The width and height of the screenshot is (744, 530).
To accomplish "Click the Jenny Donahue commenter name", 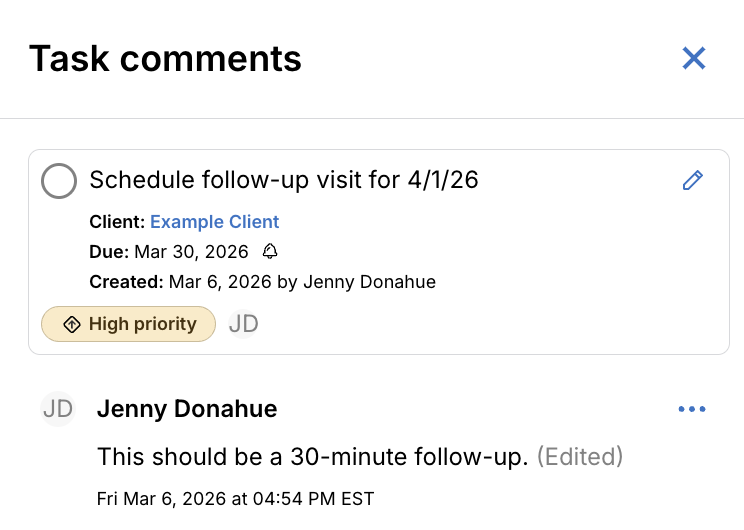I will click(187, 409).
